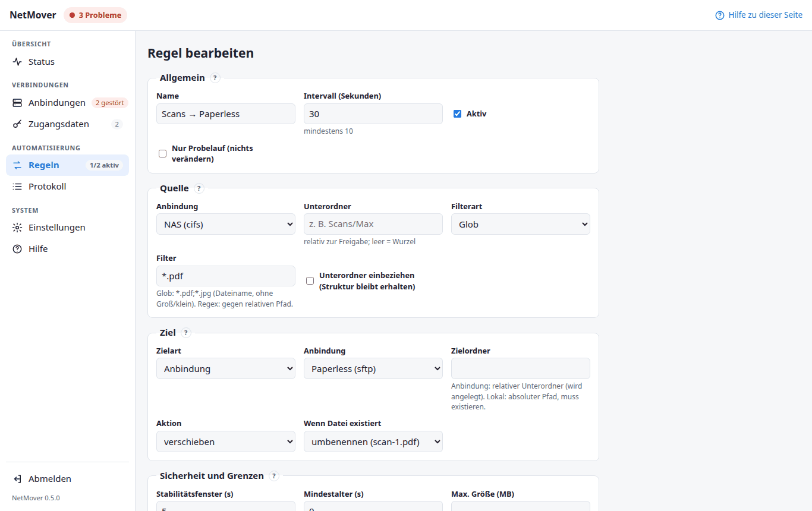Click the Abmelden logout icon
The height and width of the screenshot is (511, 812).
tap(17, 479)
